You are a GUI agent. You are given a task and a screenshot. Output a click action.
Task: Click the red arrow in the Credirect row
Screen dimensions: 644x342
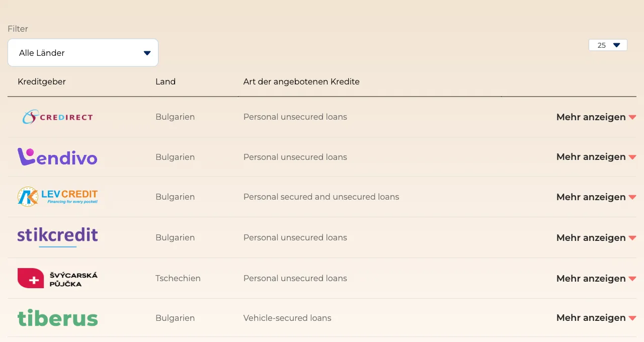(632, 118)
